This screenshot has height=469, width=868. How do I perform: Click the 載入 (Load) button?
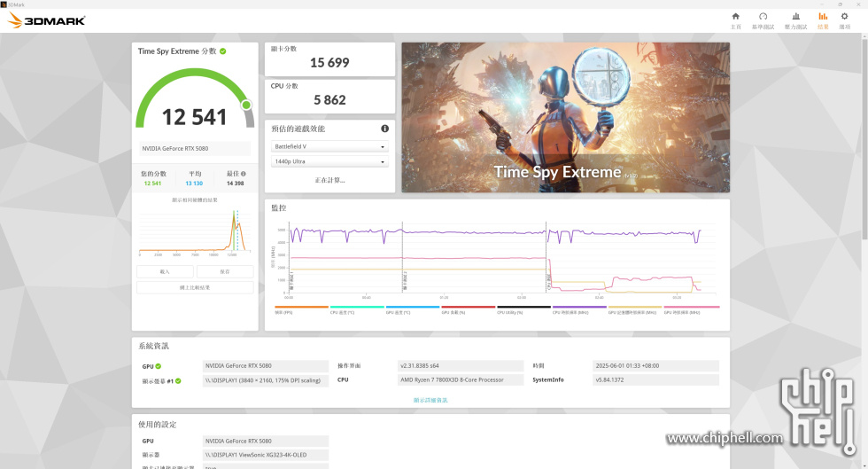[165, 271]
